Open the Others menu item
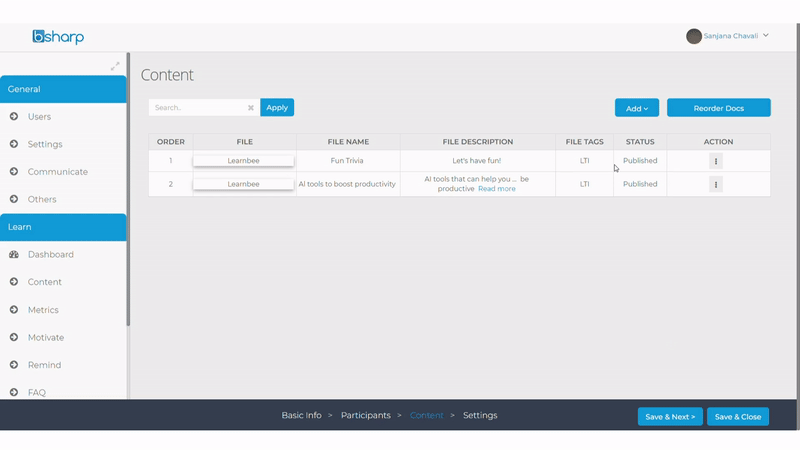This screenshot has height=450, width=800. tap(42, 199)
